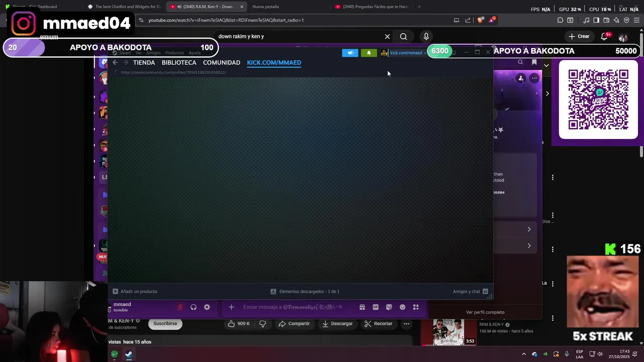
Task: Click Discord add friend icon on profile
Action: 521,78
